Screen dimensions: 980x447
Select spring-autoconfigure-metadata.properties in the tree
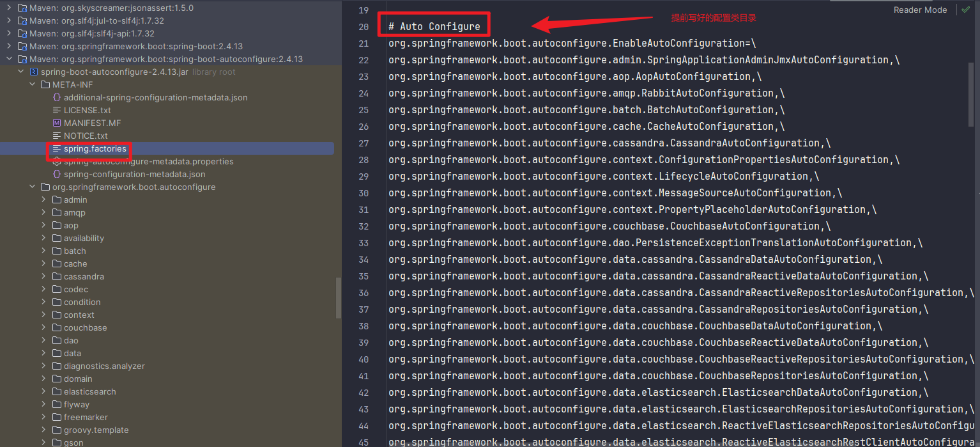point(149,162)
